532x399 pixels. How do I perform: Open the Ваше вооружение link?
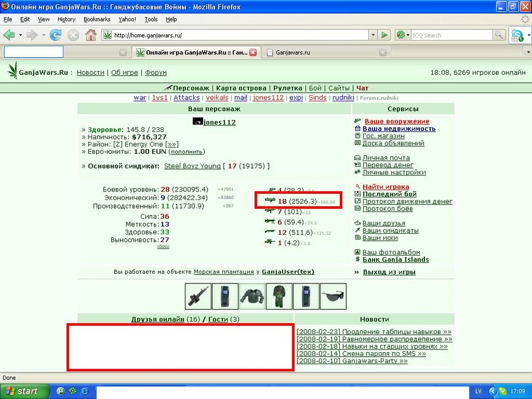[x=396, y=121]
